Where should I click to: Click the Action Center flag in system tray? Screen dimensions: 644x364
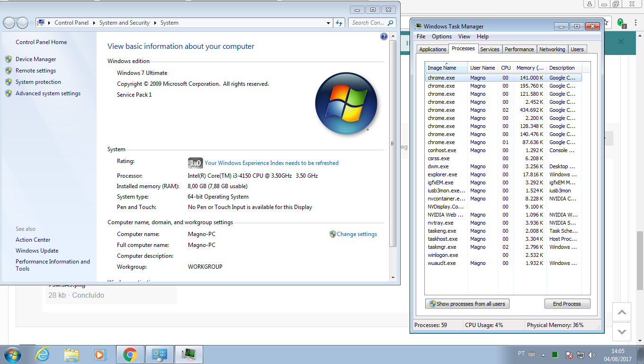(x=570, y=355)
